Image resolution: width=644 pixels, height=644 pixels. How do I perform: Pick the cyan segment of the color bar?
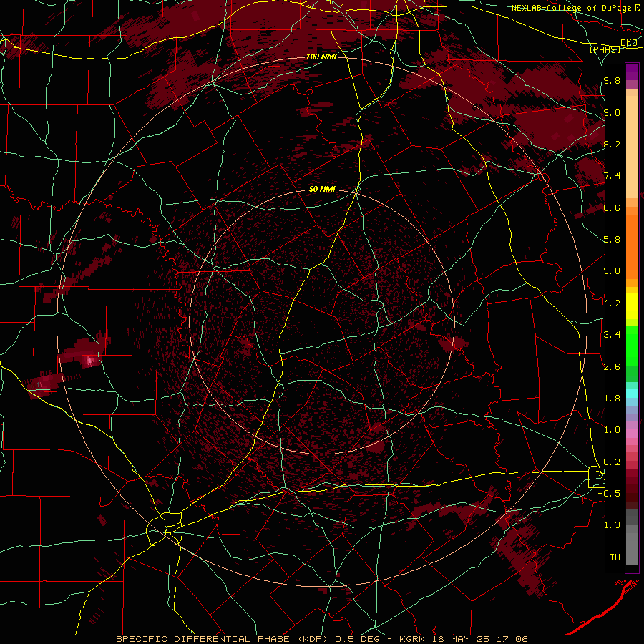click(632, 394)
